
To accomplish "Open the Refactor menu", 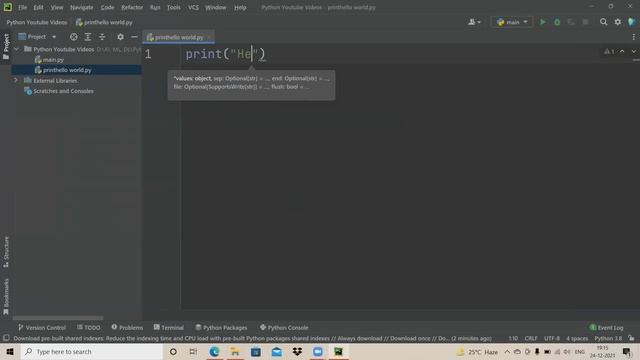I will pos(132,7).
